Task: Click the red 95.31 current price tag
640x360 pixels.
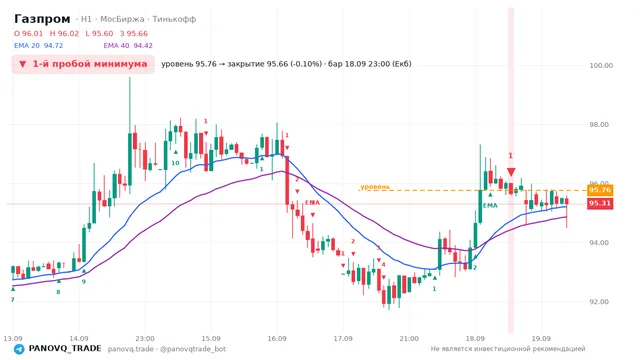Action: [x=600, y=203]
